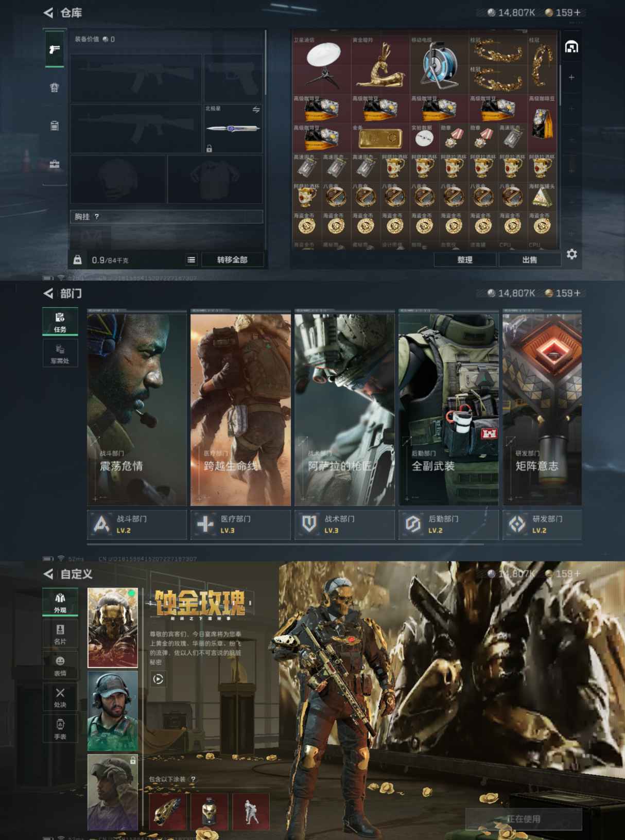Viewport: 625px width, 840px height.
Task: Switch to the 表情 emote tab
Action: tap(60, 666)
